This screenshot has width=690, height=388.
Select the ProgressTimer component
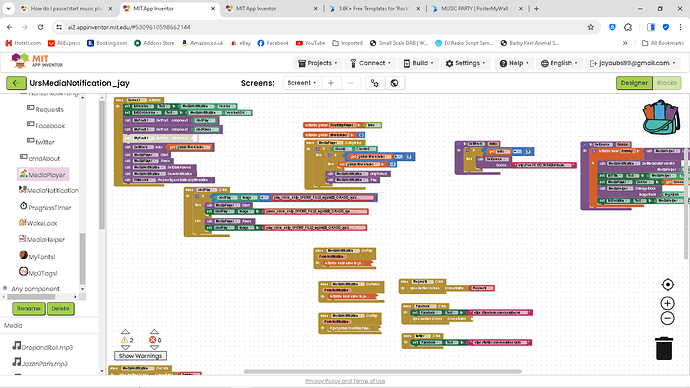pos(45,207)
